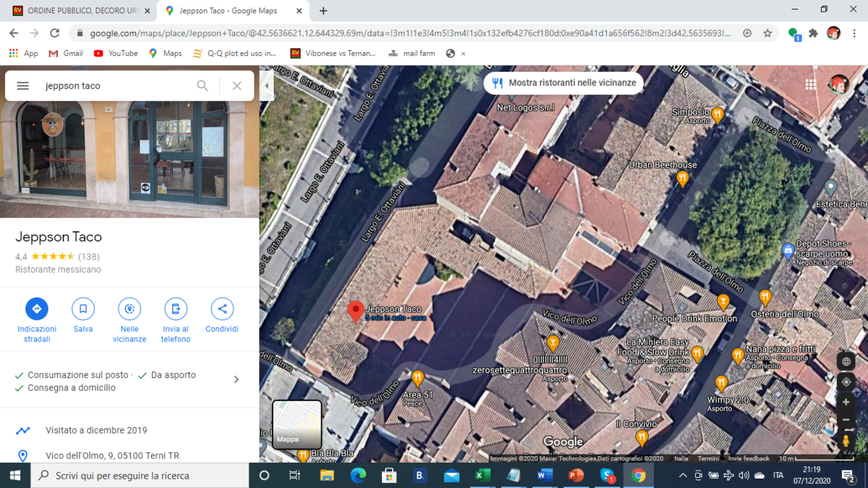Close the 'ORDINE PUBBLICO' tab
This screenshot has height=488, width=868.
[147, 11]
